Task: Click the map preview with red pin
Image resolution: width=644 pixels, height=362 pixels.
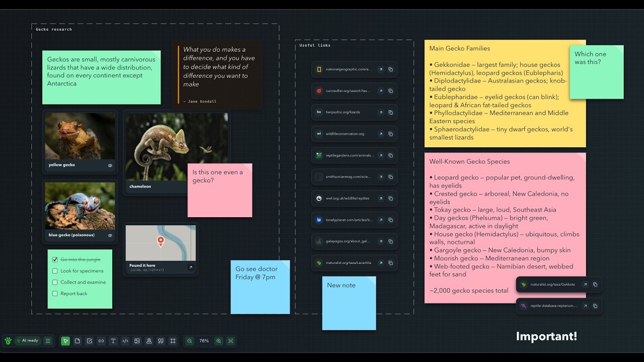Action: click(x=160, y=243)
